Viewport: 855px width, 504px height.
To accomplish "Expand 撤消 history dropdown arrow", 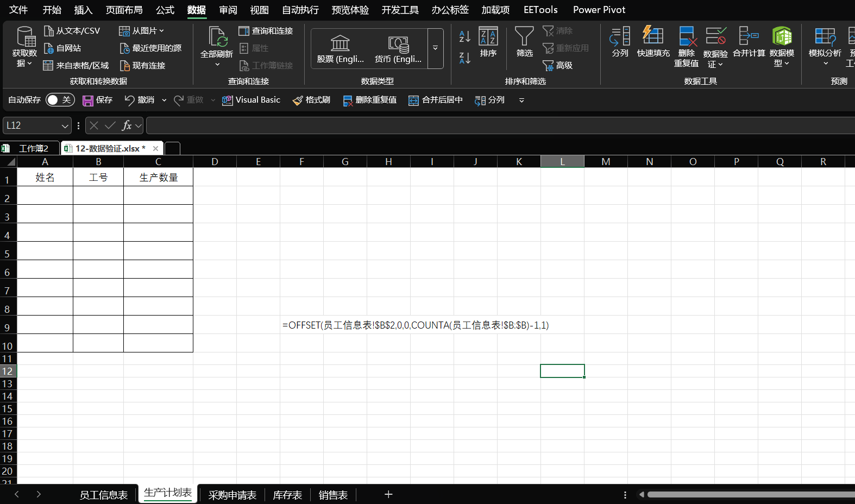I will (x=164, y=100).
